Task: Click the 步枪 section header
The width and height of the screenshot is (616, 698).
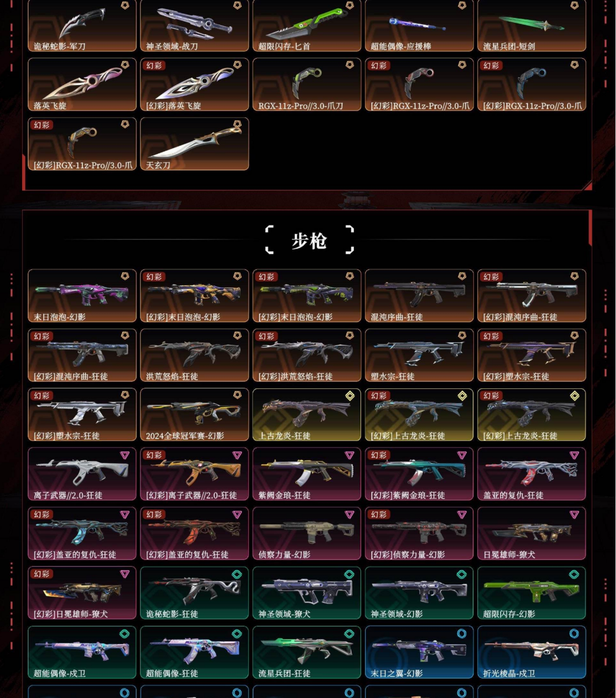Action: point(309,241)
